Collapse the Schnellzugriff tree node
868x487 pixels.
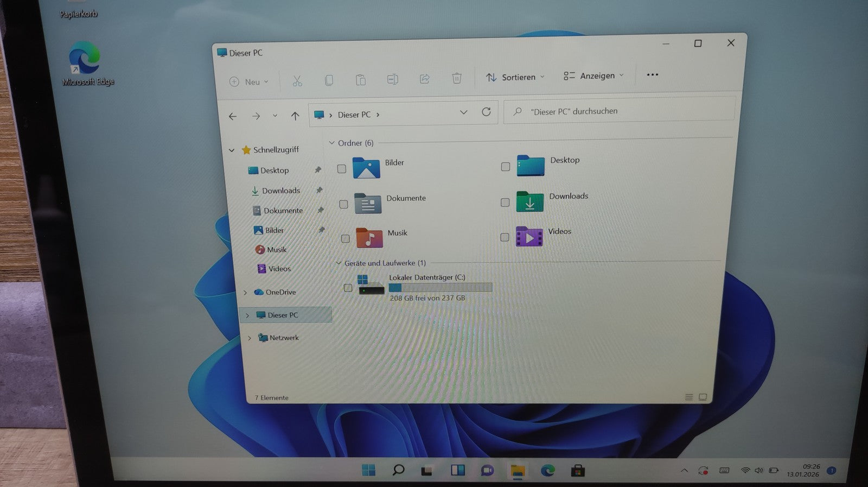point(232,150)
